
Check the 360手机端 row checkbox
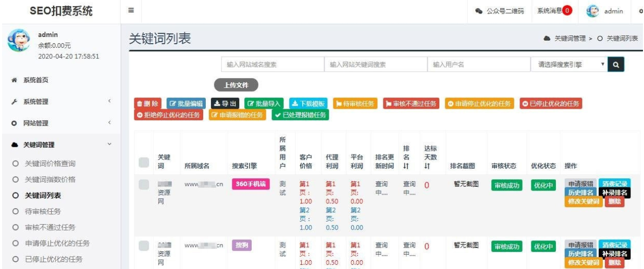click(x=144, y=185)
